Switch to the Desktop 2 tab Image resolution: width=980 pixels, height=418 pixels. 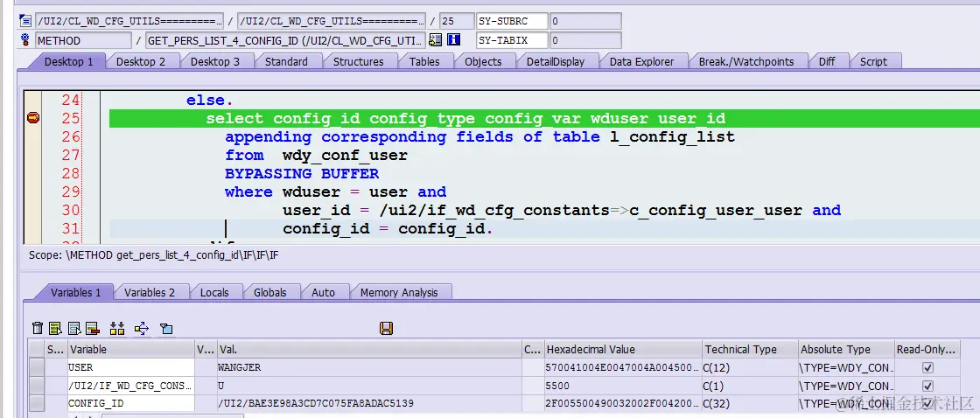tap(141, 61)
